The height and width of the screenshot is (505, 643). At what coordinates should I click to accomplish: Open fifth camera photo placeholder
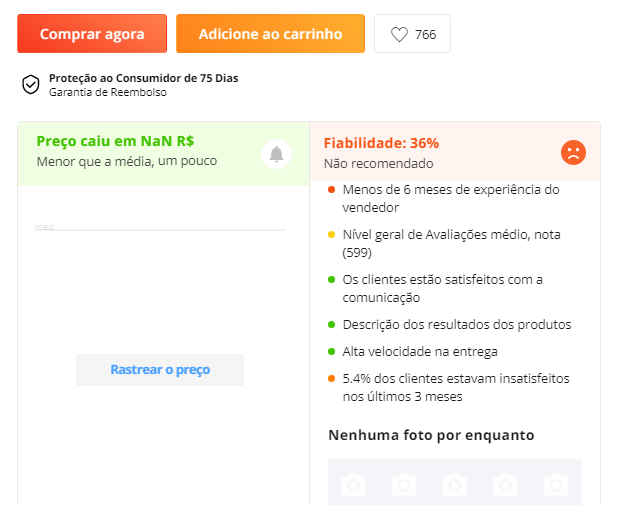tap(556, 485)
